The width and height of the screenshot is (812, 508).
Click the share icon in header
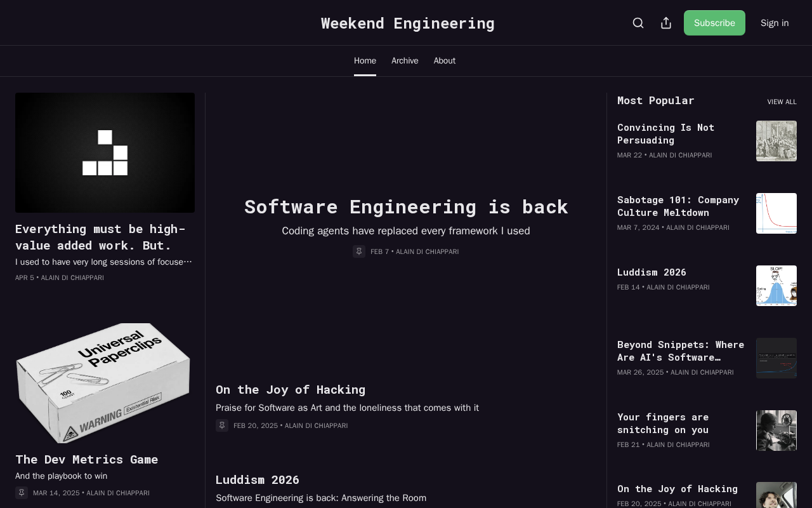tap(666, 23)
